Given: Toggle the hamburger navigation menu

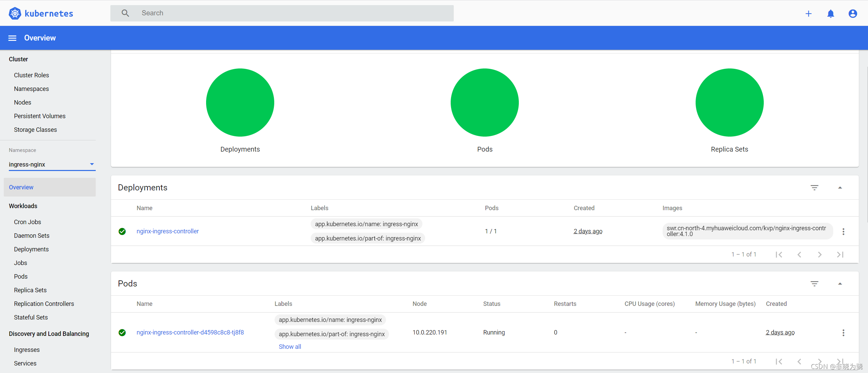Looking at the screenshot, I should [x=12, y=38].
